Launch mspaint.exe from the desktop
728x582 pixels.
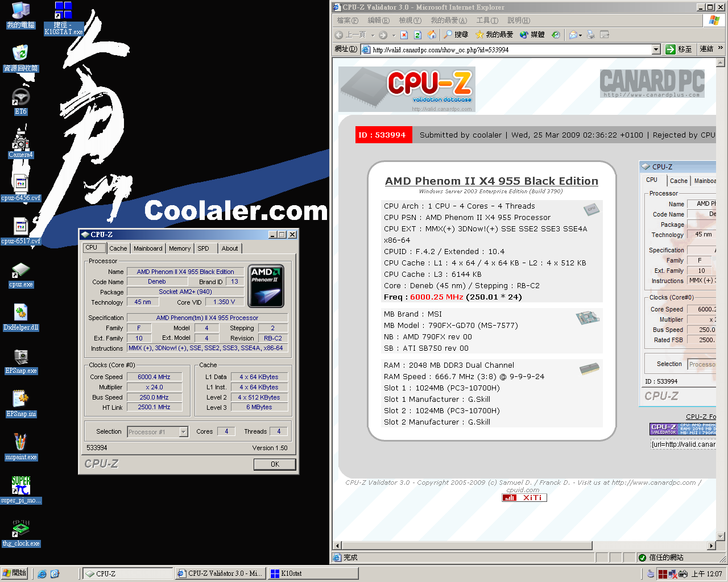coord(21,447)
